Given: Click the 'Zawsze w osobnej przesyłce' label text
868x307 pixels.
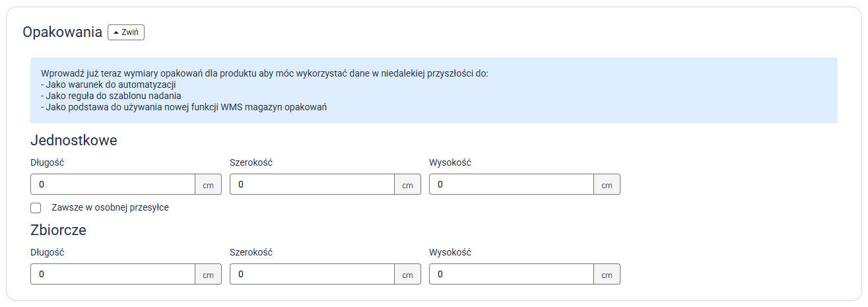Looking at the screenshot, I should (110, 207).
